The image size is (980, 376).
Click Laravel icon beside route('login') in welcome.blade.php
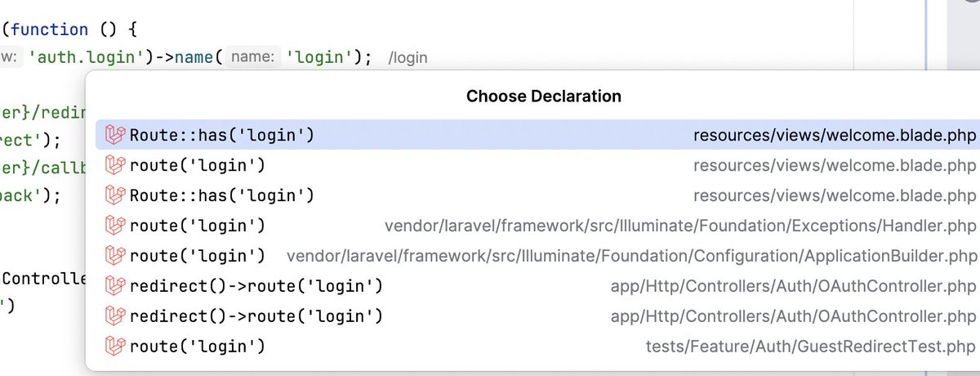pos(115,165)
